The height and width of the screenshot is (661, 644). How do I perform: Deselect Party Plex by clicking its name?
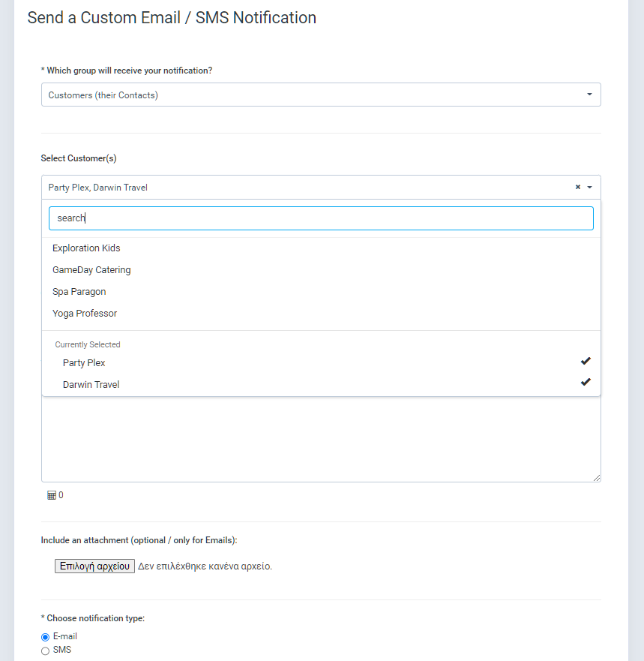pos(84,363)
